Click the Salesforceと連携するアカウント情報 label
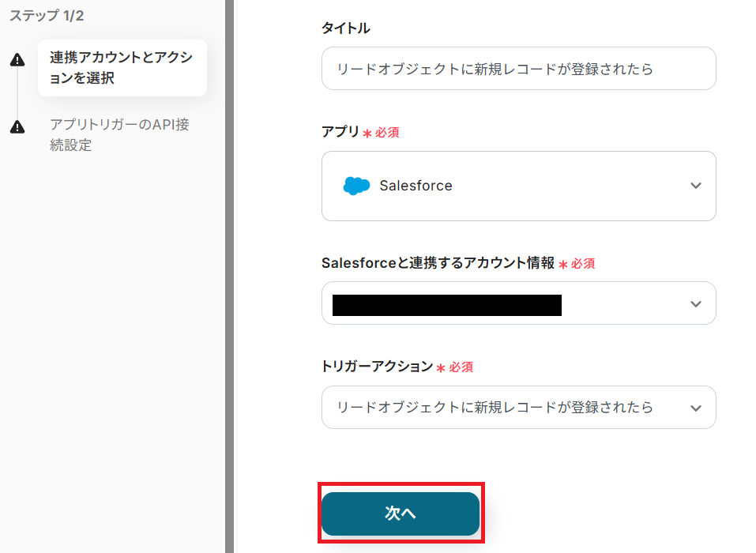This screenshot has width=756, height=553. tap(438, 263)
